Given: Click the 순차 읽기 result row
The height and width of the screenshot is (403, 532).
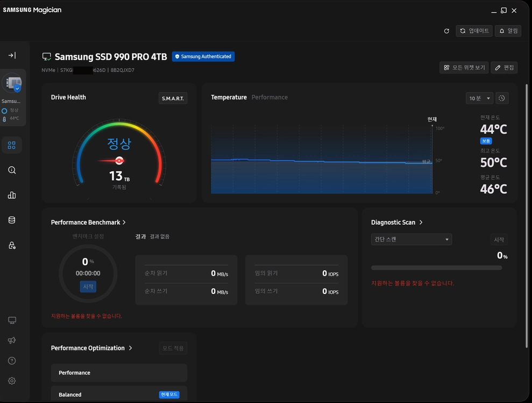Looking at the screenshot, I should [x=186, y=273].
